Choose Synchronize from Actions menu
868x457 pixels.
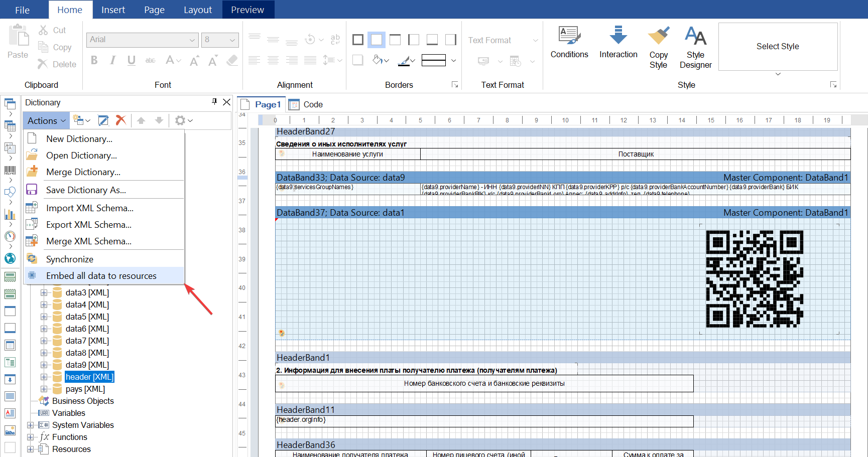pos(104,259)
